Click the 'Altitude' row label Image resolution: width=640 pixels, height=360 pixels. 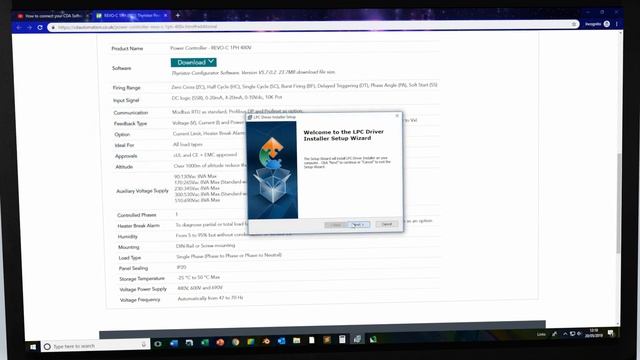(x=124, y=167)
